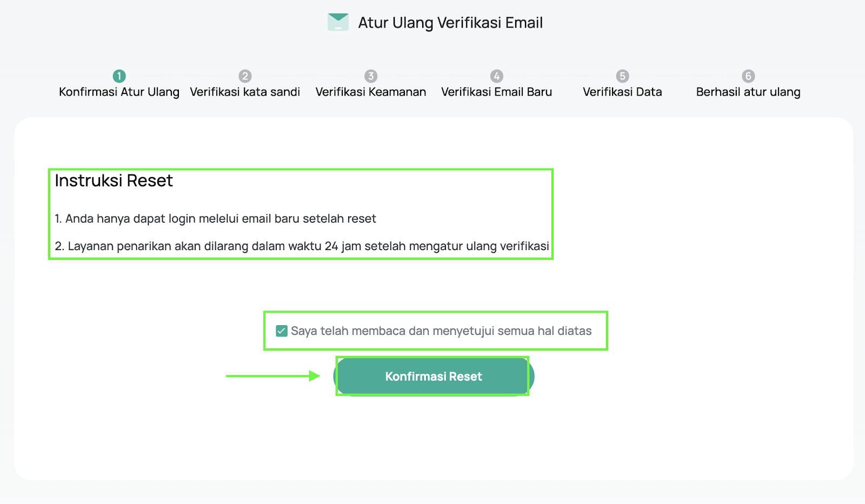The height and width of the screenshot is (504, 865).
Task: Click the Konfirmasi Reset button
Action: coord(434,377)
